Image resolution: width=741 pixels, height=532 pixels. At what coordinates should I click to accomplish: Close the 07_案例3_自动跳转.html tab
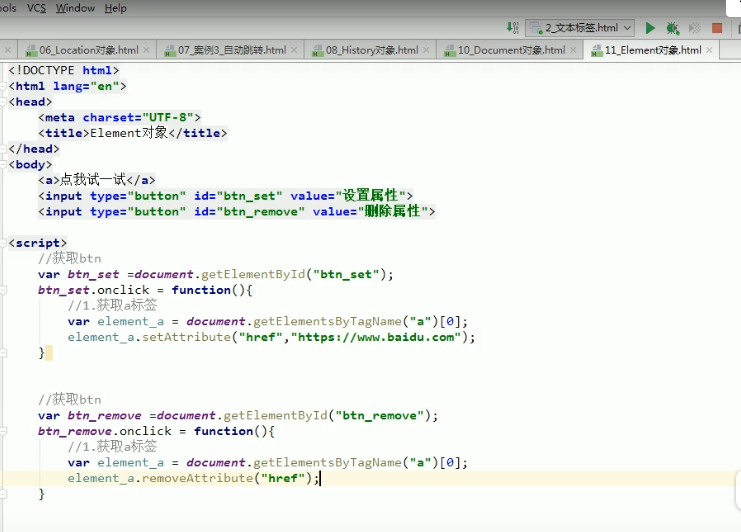pyautogui.click(x=294, y=50)
